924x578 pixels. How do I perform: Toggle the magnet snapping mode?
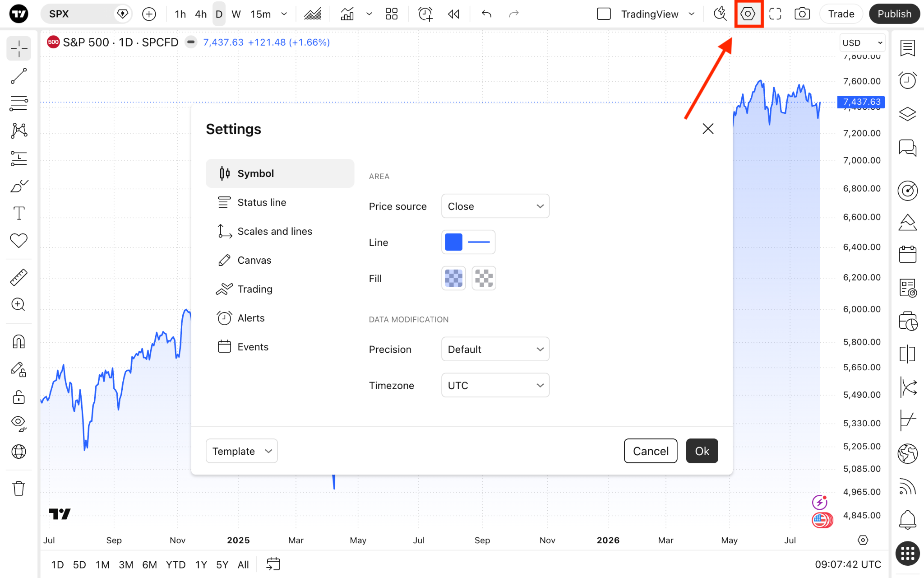[18, 342]
